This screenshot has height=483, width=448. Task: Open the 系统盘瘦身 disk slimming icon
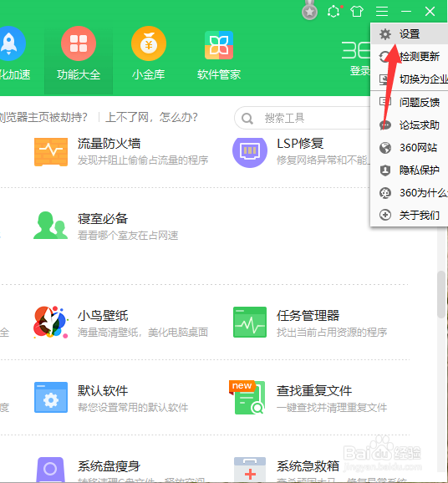(50, 470)
